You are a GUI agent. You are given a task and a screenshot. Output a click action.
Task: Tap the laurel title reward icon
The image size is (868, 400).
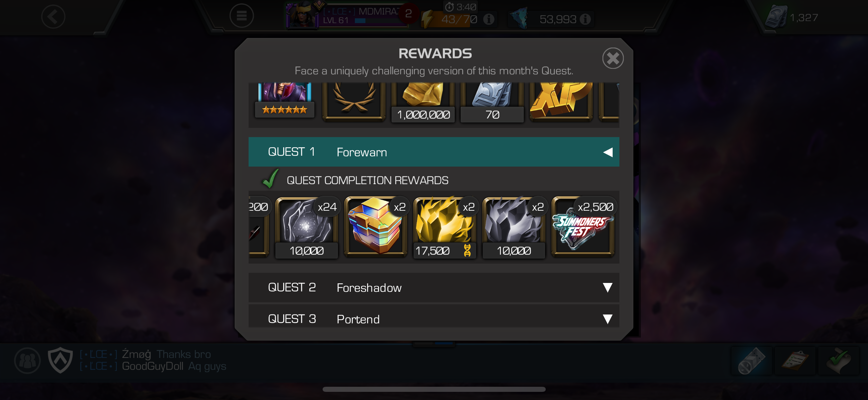(354, 102)
